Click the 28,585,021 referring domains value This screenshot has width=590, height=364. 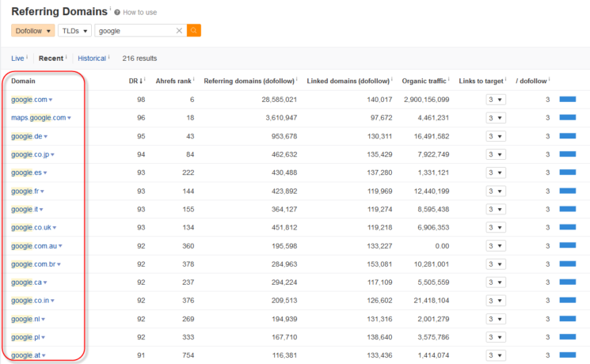(280, 100)
